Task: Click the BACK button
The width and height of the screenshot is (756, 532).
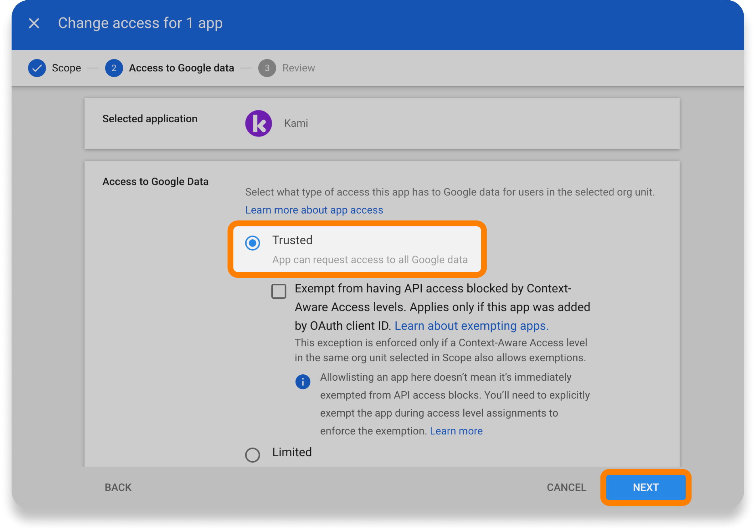Action: [x=118, y=488]
